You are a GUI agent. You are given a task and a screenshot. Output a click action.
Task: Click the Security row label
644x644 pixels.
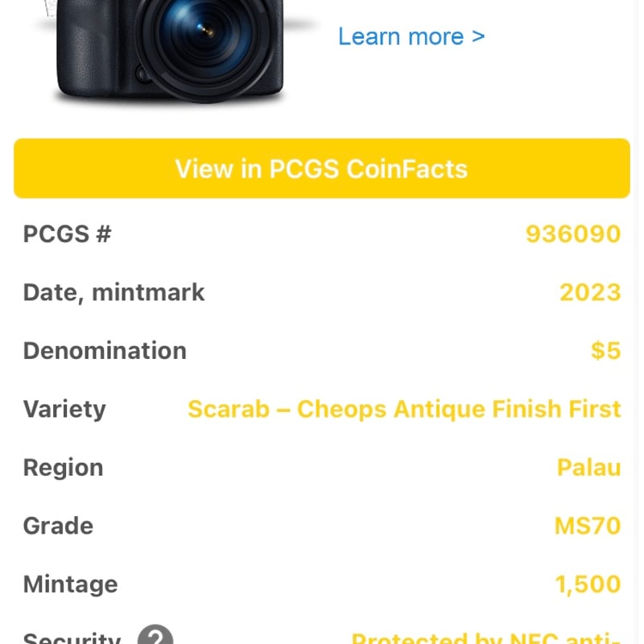[71, 638]
